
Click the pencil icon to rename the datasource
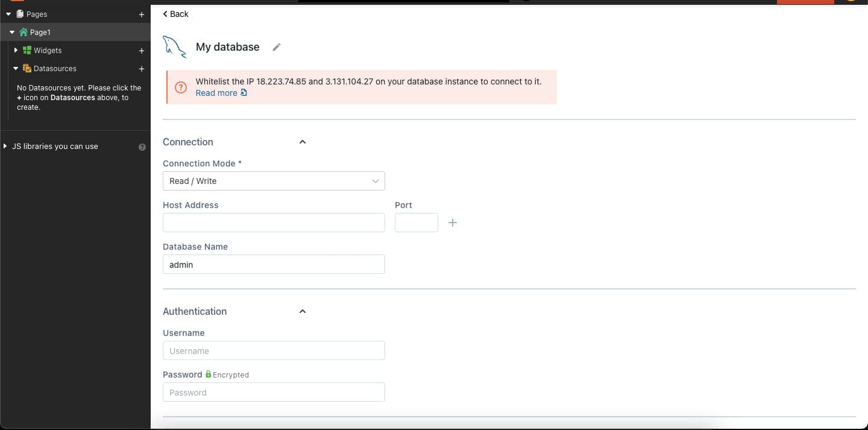click(x=277, y=46)
